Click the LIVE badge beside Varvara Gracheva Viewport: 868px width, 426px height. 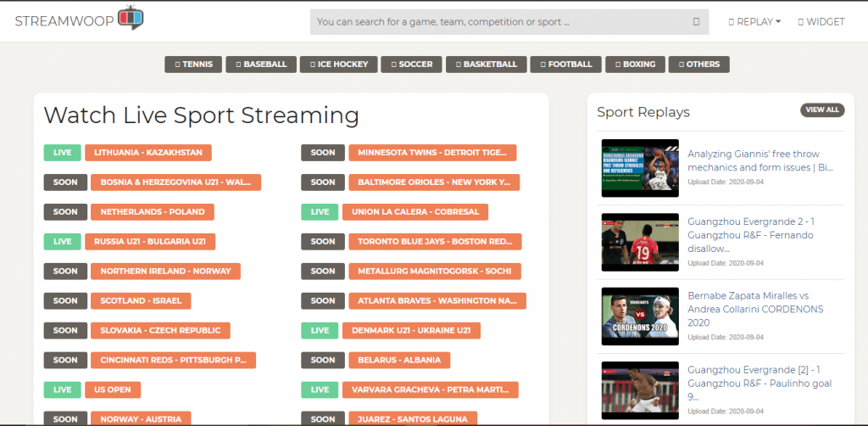320,390
